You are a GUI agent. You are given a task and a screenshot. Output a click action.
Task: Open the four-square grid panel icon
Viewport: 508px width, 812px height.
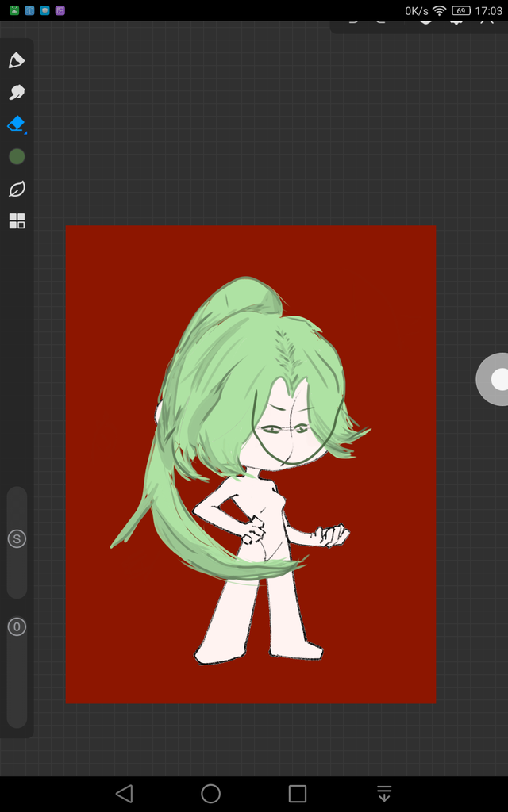pos(17,221)
